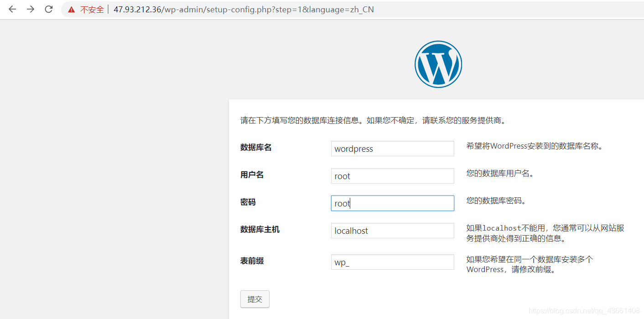Screen dimensions: 644x319
Task: Click the 您的数据库密码 description
Action: point(496,201)
